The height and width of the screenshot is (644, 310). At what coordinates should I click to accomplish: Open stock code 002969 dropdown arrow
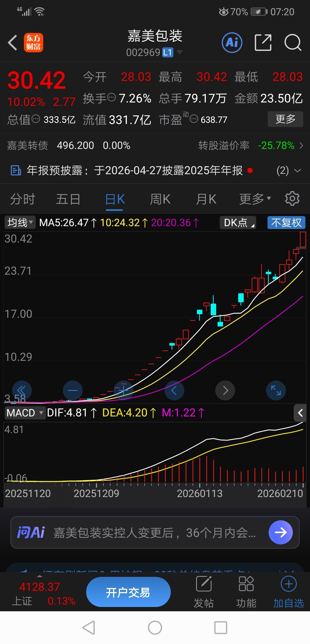click(x=180, y=52)
